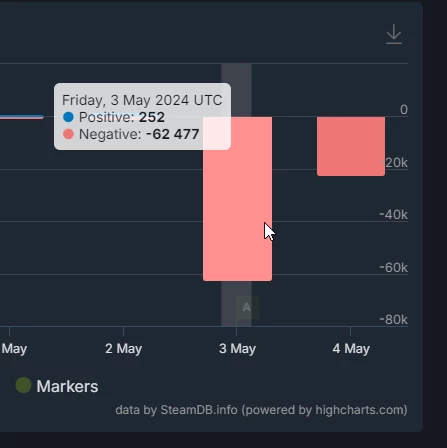447x448 pixels.
Task: Click the thin blue-red line near 1 May
Action: click(x=22, y=117)
